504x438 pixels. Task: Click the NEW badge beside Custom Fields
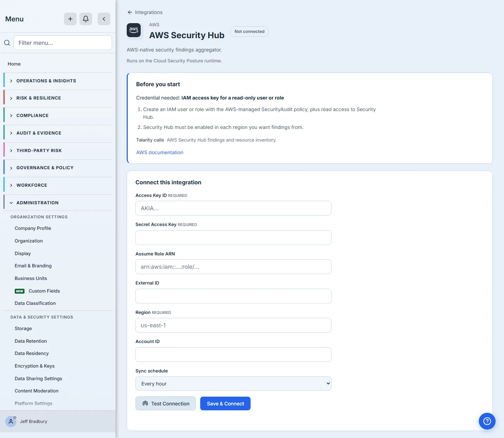tap(20, 291)
